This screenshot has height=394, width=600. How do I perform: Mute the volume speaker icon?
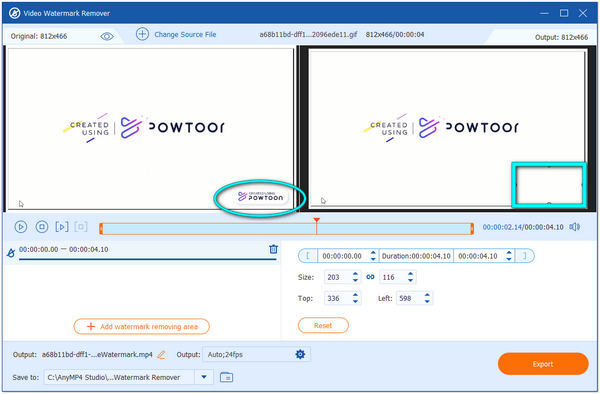tap(574, 227)
